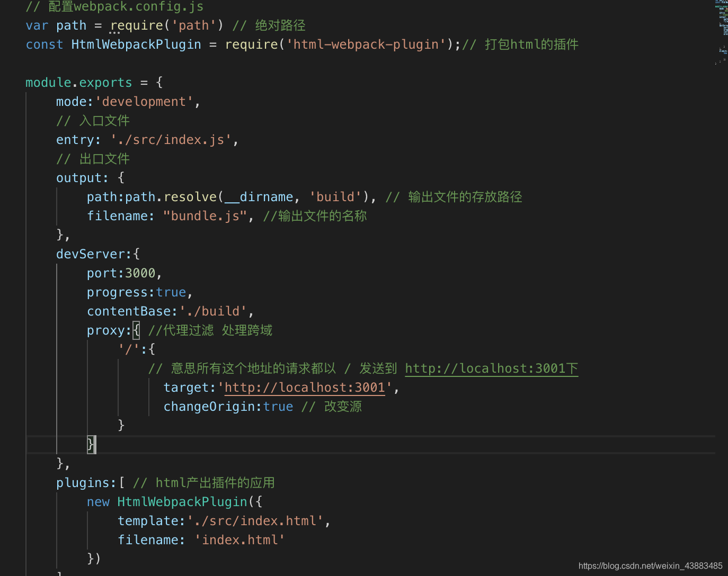This screenshot has width=728, height=576.
Task: Click 'new' before HtmlWebpackPlugin
Action: [98, 502]
